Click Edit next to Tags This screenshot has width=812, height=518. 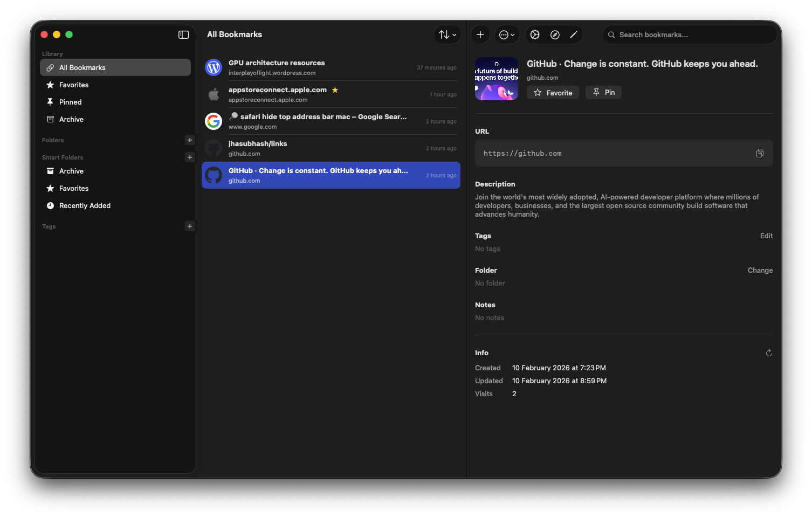click(x=766, y=236)
